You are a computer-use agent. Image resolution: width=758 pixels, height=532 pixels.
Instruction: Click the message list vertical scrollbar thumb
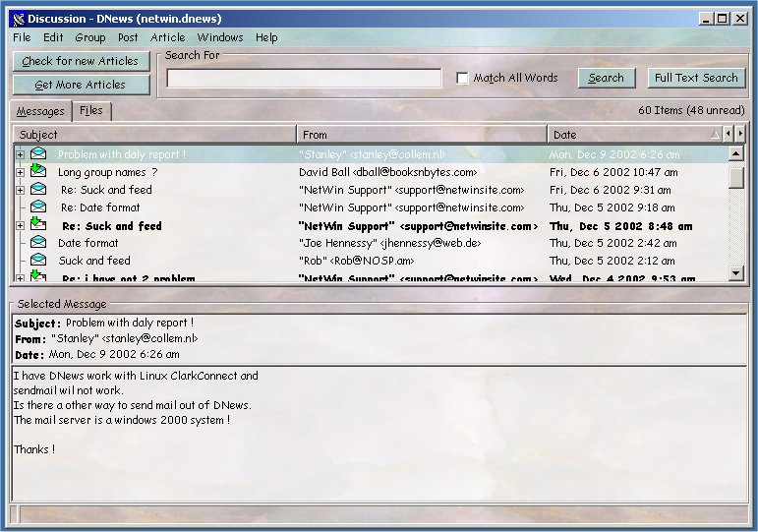[x=735, y=177]
